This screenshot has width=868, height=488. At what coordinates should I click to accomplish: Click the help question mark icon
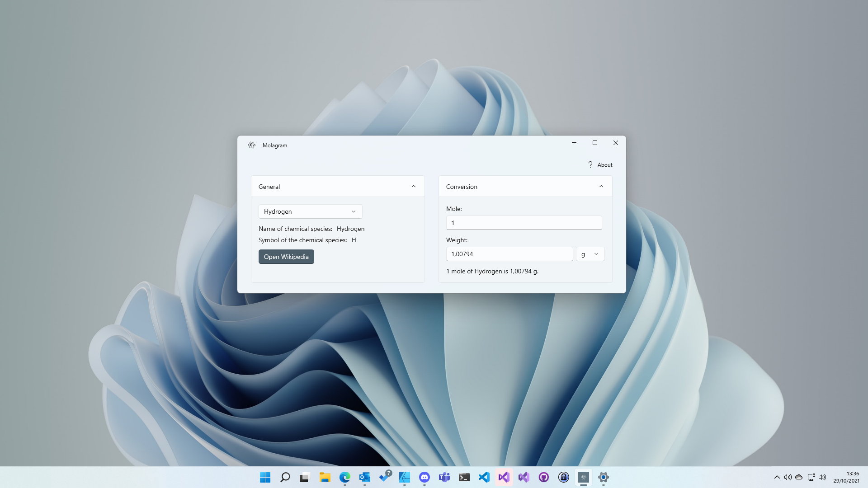coord(590,164)
